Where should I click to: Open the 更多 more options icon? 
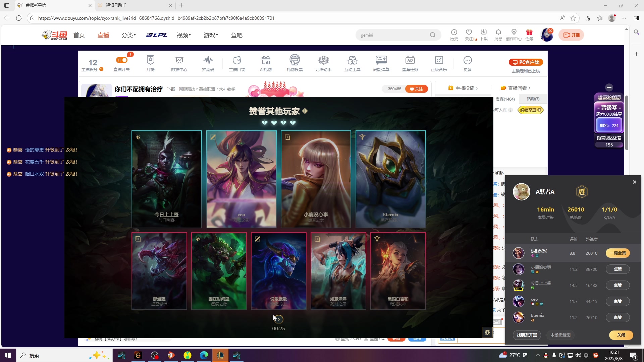468,63
